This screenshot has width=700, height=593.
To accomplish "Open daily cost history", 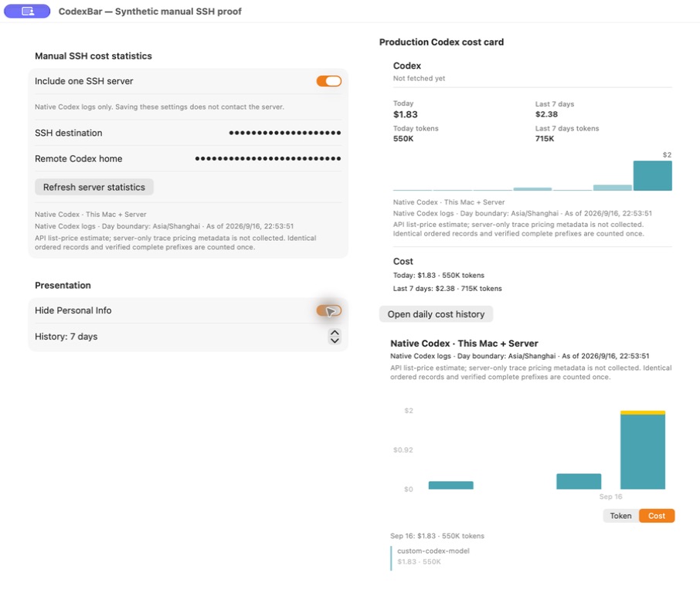I will click(437, 314).
